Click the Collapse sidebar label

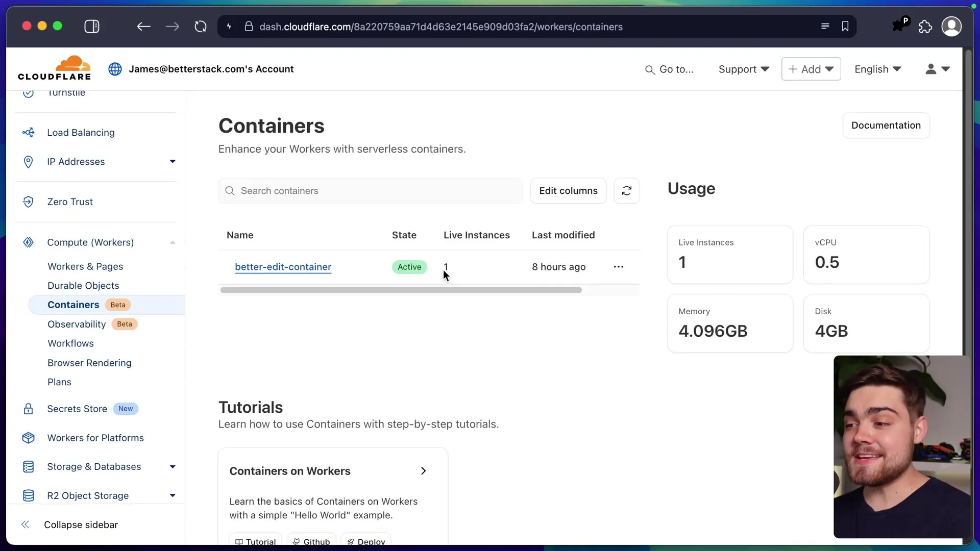pos(81,524)
